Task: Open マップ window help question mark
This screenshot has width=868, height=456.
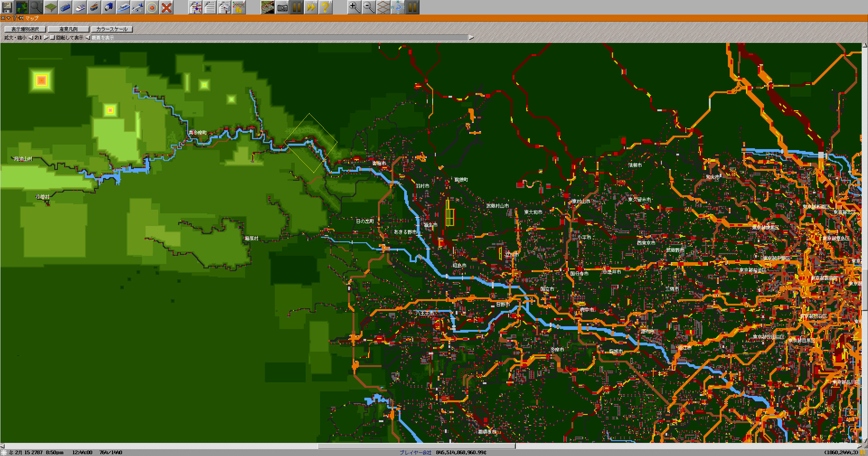Action: (14, 18)
